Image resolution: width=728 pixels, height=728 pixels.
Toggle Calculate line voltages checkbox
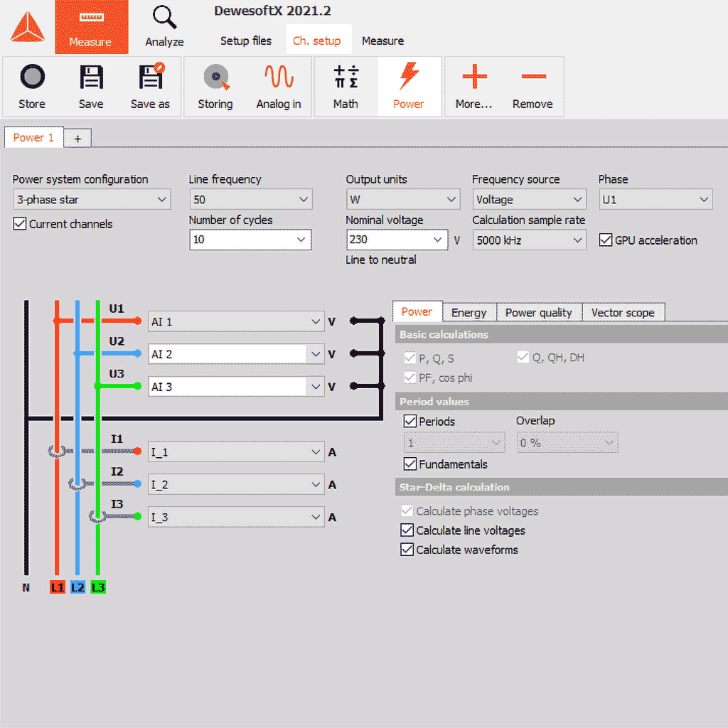pyautogui.click(x=407, y=530)
